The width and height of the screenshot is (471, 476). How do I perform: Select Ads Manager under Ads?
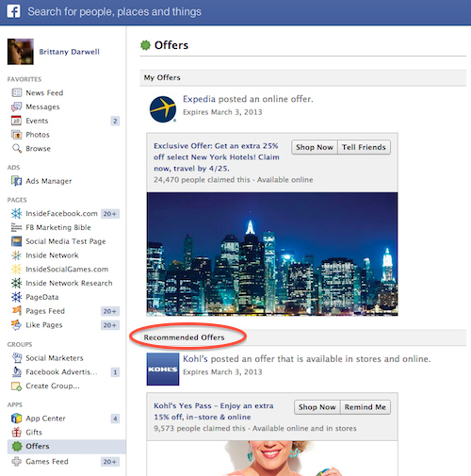point(48,181)
